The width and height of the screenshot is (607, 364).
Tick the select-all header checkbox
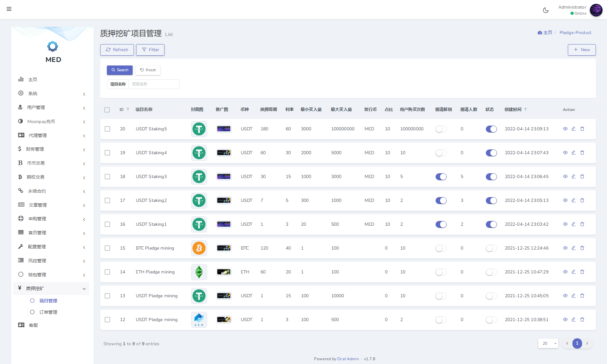tap(107, 110)
